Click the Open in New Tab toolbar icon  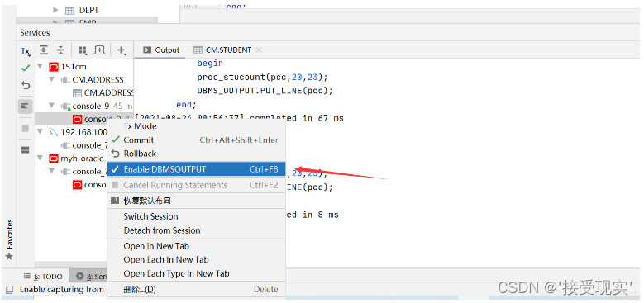(99, 50)
